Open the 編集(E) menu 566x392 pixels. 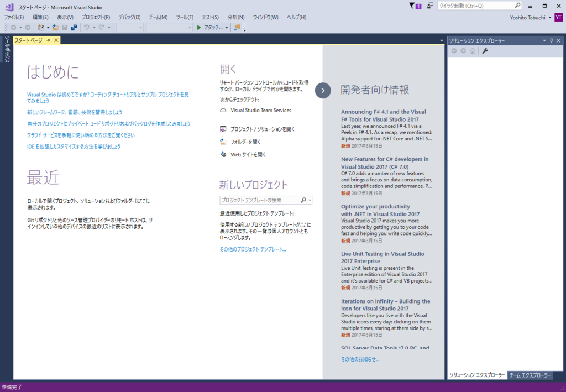point(40,17)
